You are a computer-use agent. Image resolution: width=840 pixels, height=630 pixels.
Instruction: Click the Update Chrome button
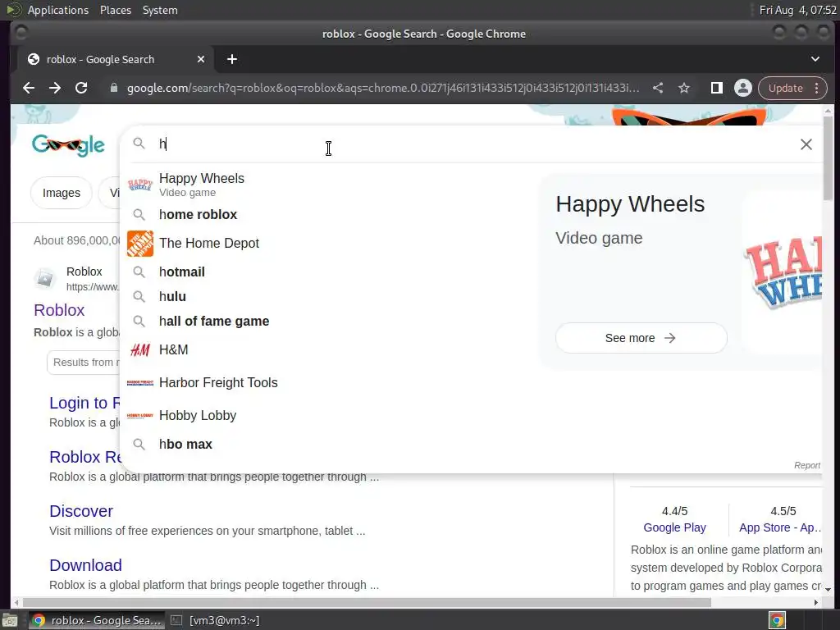(785, 88)
